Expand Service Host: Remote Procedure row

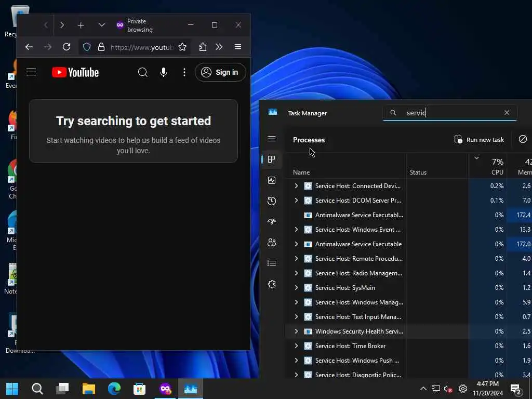coord(296,259)
